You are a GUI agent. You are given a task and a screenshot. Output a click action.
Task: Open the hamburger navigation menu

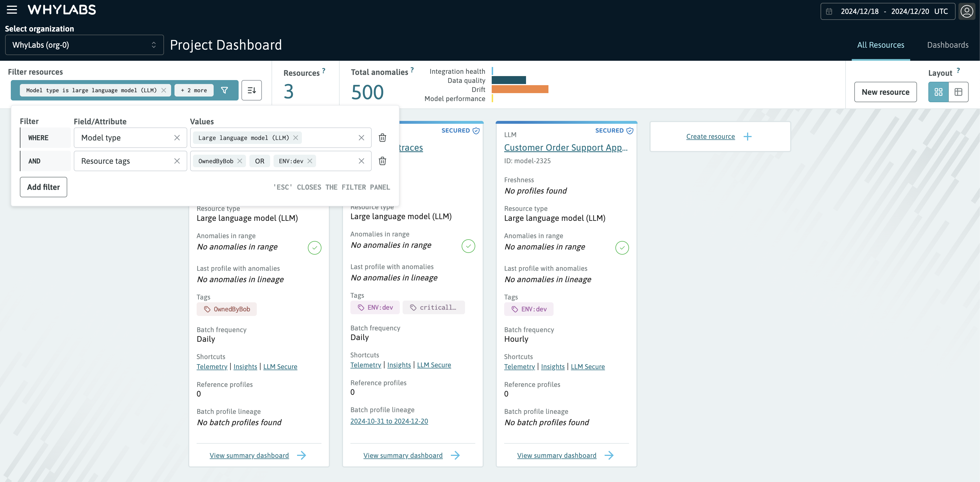12,10
